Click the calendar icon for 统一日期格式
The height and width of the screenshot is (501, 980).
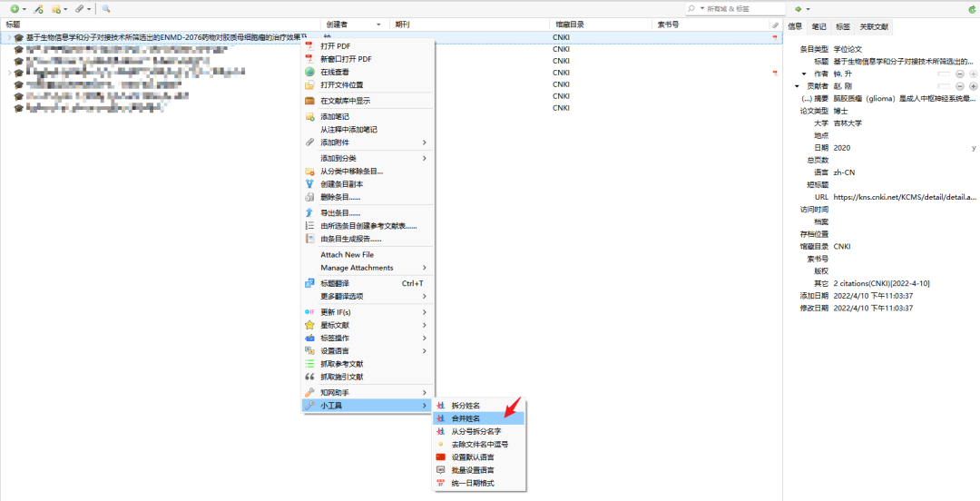(x=441, y=483)
